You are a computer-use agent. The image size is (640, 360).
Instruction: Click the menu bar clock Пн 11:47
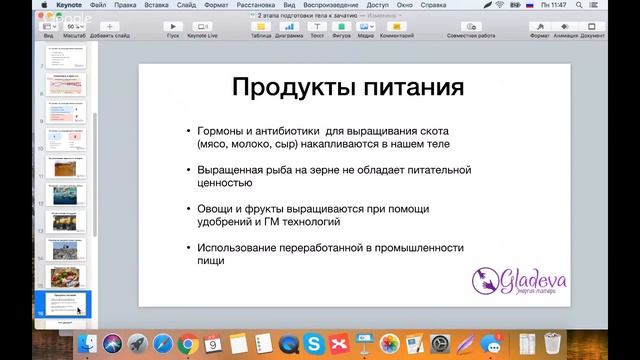point(553,5)
